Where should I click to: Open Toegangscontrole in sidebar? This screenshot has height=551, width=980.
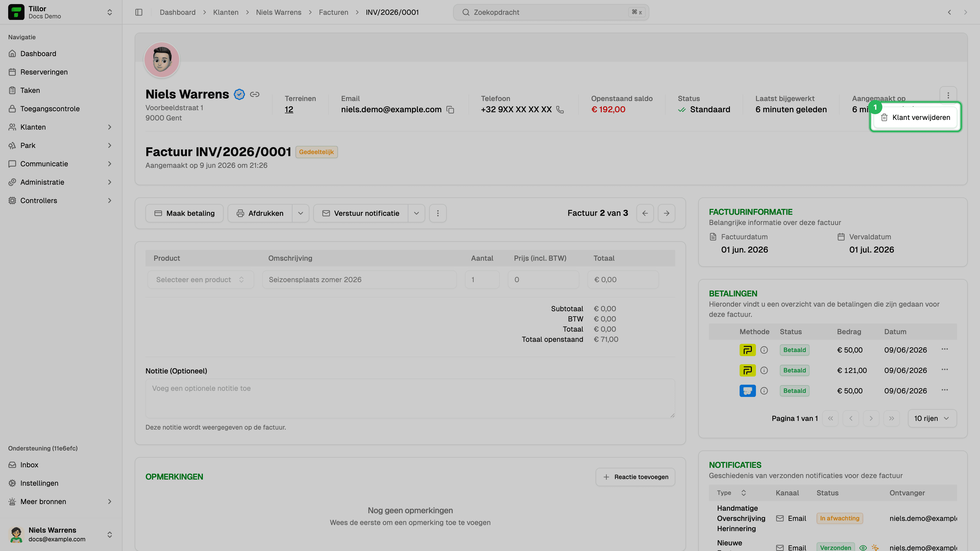coord(61,109)
